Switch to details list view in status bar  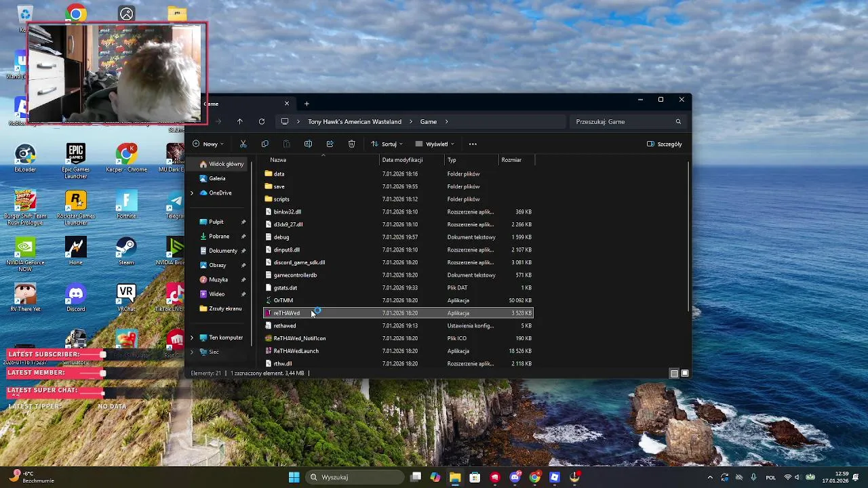[x=674, y=373]
